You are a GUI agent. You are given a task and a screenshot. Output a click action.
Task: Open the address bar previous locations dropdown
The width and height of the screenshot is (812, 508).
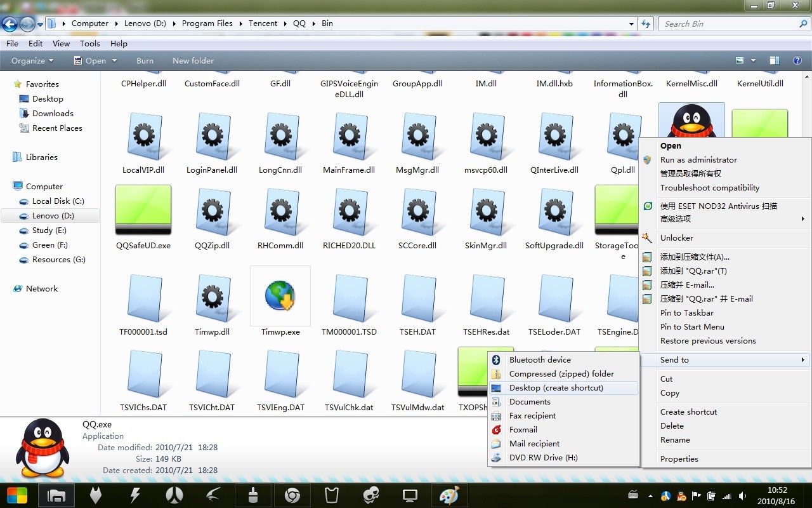click(x=631, y=23)
